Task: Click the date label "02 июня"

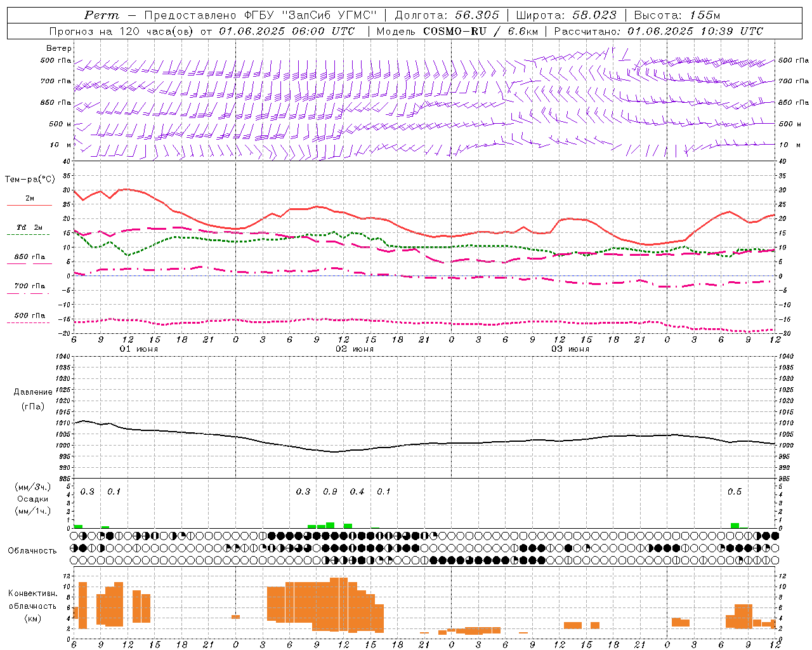Action: 355,348
